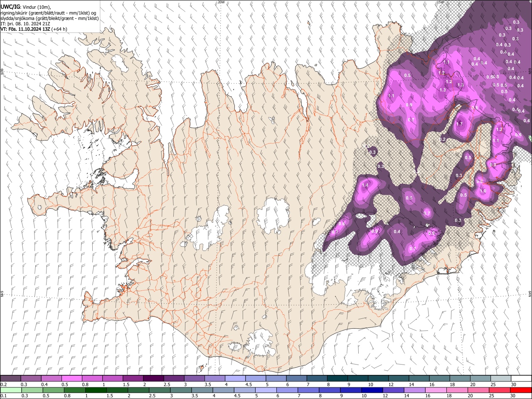Click the '20W' longitude label at top edge
Viewport: 532px width, 399px height.
[221, 2]
